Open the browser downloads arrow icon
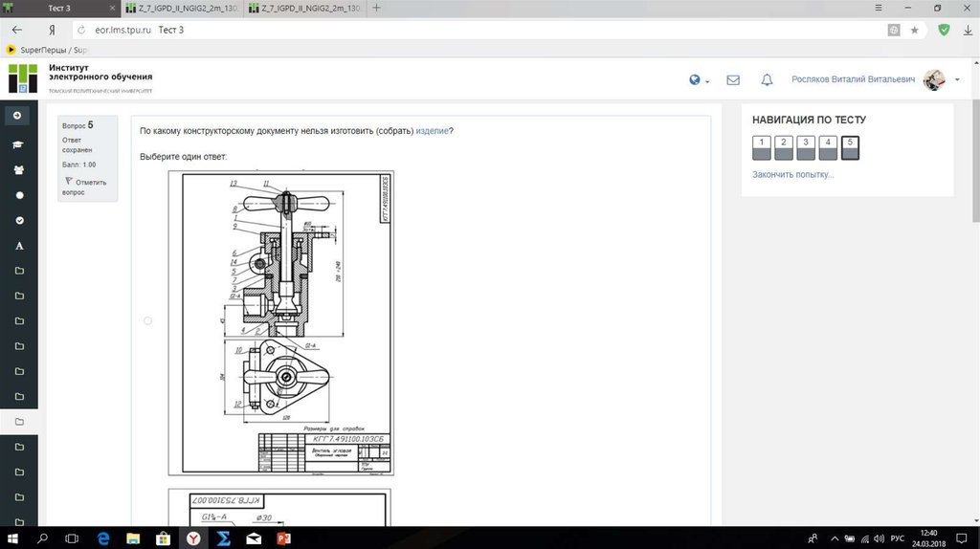The image size is (980, 549). click(x=967, y=30)
